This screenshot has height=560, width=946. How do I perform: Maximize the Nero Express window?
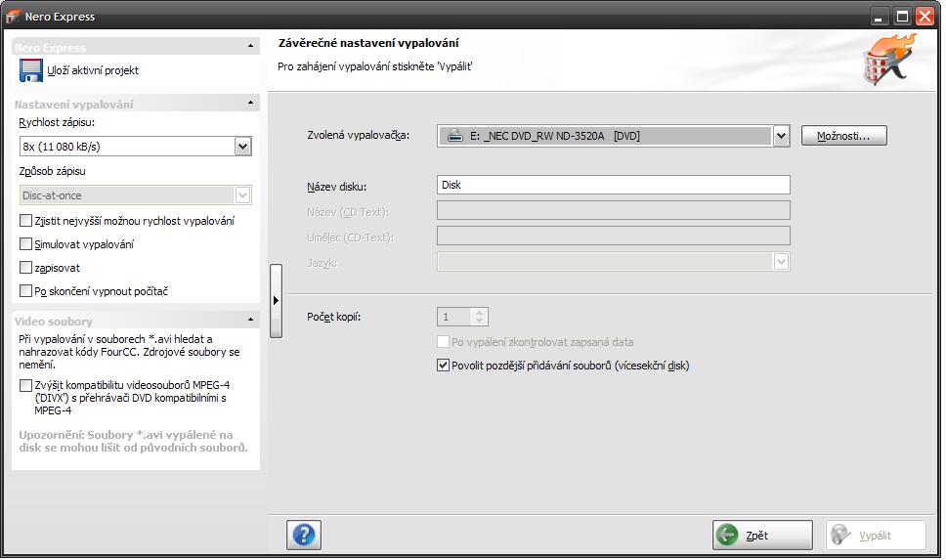pos(902,17)
